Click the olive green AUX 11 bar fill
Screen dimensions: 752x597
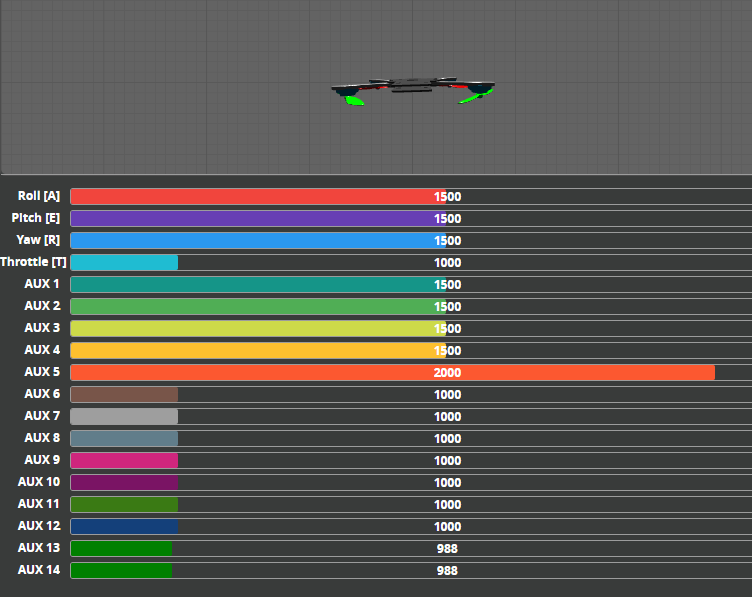(x=124, y=505)
